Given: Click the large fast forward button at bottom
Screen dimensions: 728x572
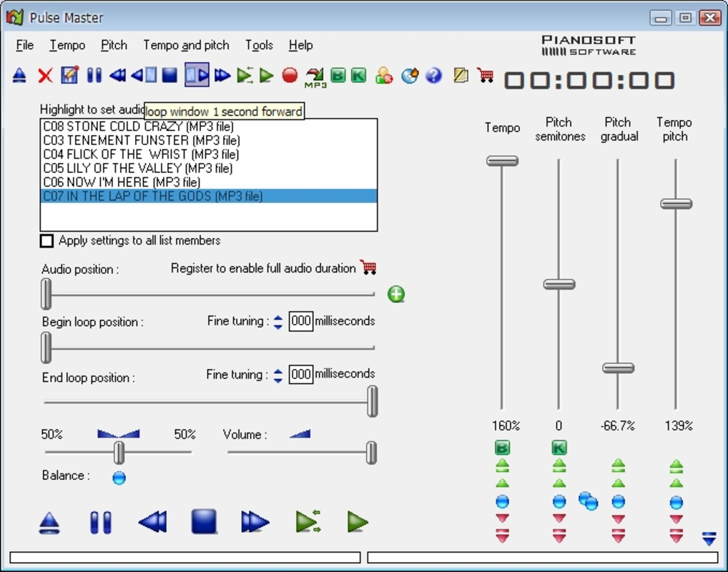Looking at the screenshot, I should [255, 523].
